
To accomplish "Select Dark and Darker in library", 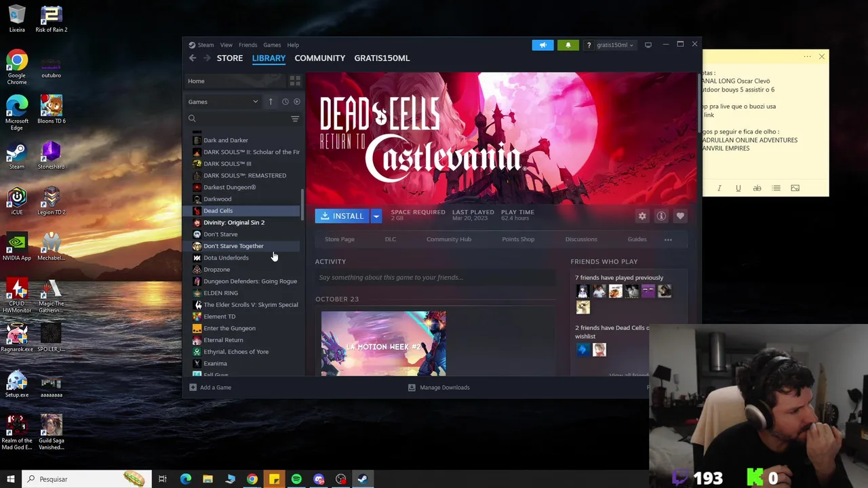I will coord(226,140).
